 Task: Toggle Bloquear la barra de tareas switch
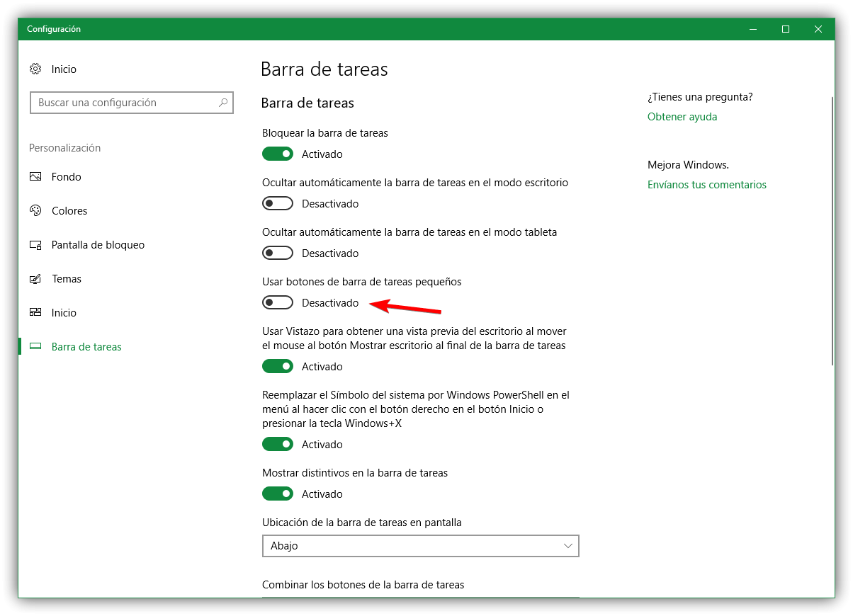click(x=278, y=154)
